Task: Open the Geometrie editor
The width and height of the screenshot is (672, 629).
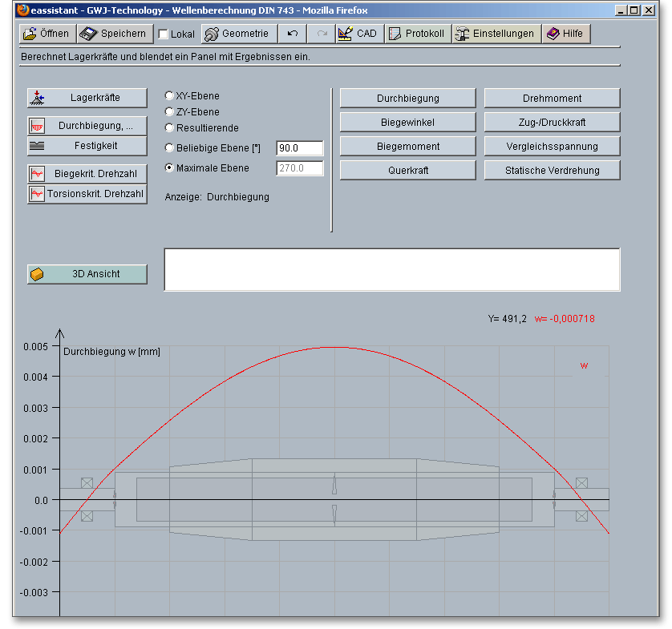Action: pos(239,34)
